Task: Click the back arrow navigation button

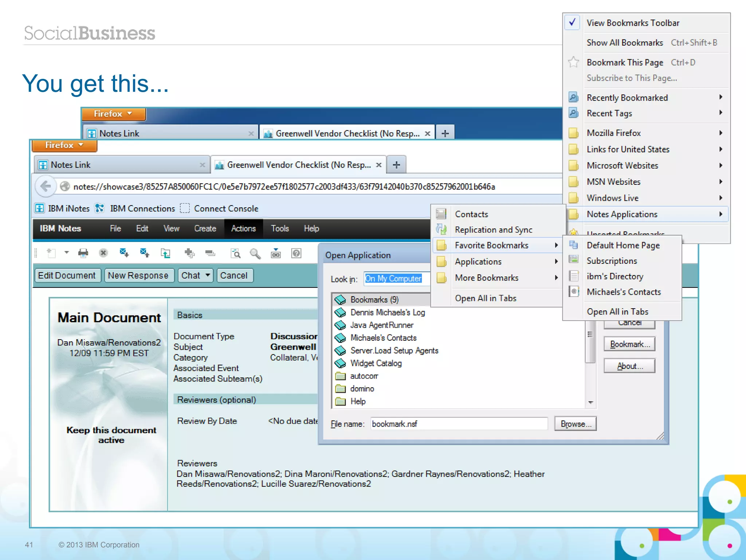Action: coord(46,187)
